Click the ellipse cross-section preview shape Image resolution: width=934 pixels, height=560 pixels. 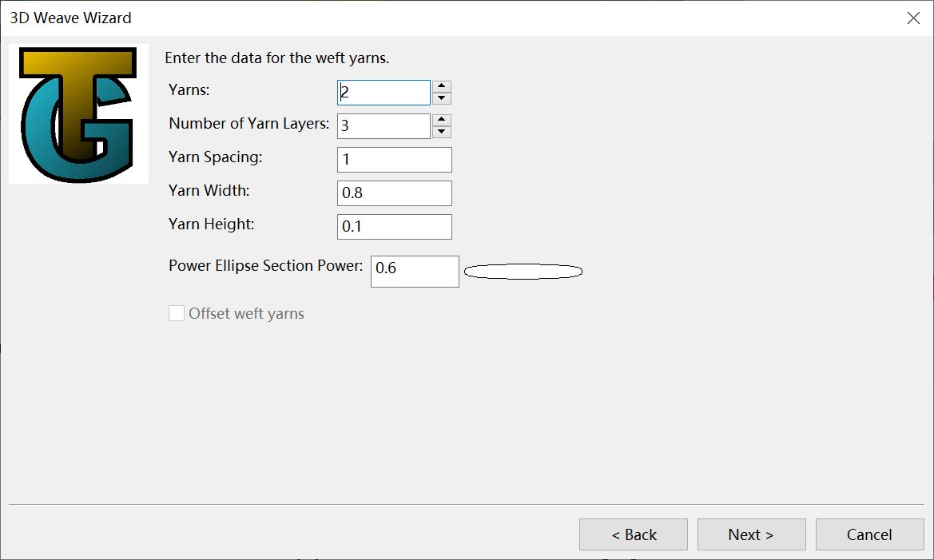tap(523, 272)
